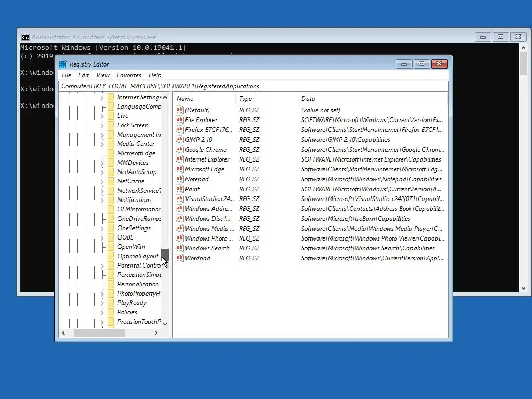Viewport: 532px width, 399px height.
Task: Click the Policies folder icon
Action: [x=111, y=312]
